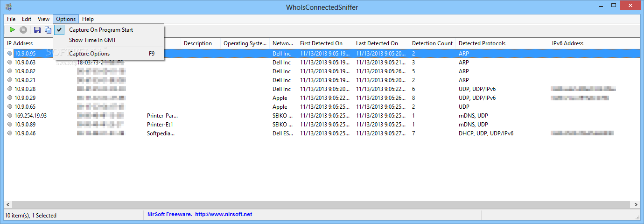Click the status dot for 10.9.0.65
The width and height of the screenshot is (644, 224).
(x=10, y=107)
